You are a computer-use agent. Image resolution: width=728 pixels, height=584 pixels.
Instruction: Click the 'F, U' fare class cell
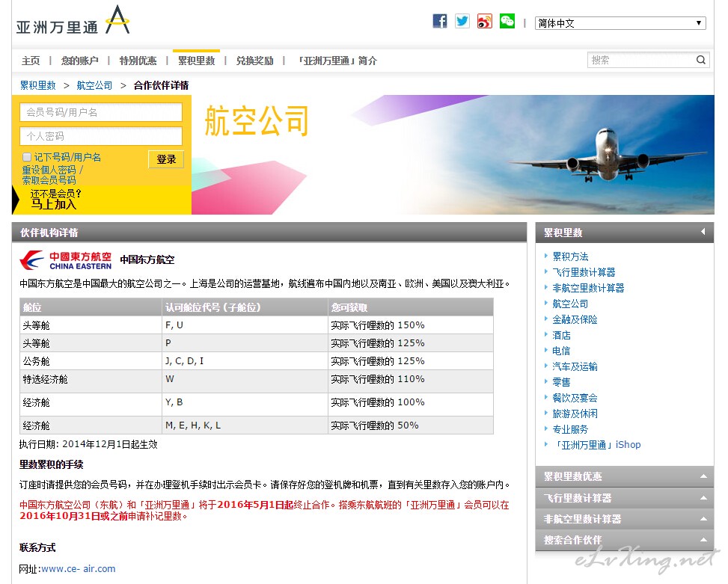(245, 325)
